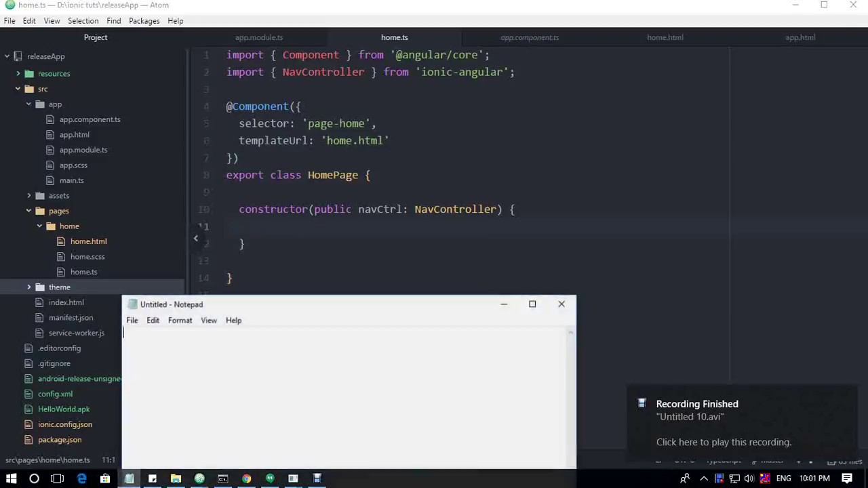This screenshot has width=868, height=488.
Task: Open index.html in the tree view
Action: click(x=66, y=302)
